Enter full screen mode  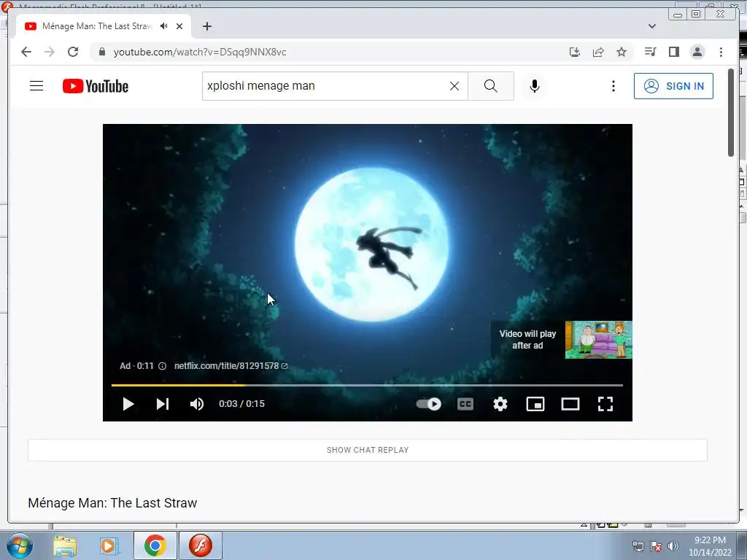[605, 404]
